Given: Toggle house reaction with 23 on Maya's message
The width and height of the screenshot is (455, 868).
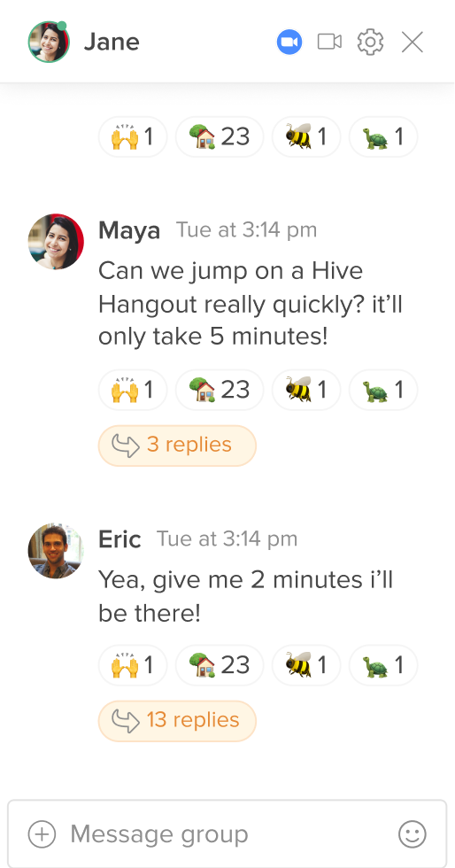Looking at the screenshot, I should tap(220, 390).
